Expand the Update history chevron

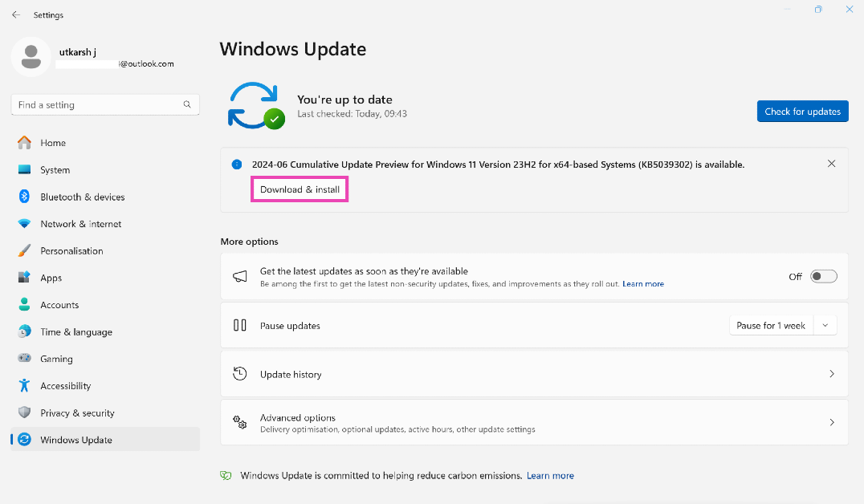832,374
